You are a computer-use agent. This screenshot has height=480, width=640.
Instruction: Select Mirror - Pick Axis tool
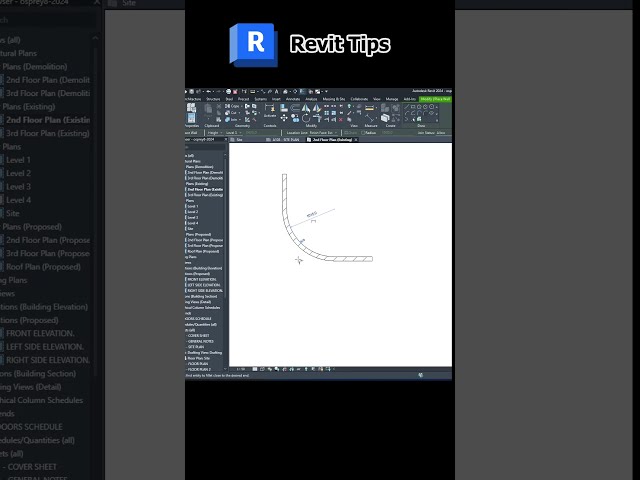pyautogui.click(x=306, y=108)
